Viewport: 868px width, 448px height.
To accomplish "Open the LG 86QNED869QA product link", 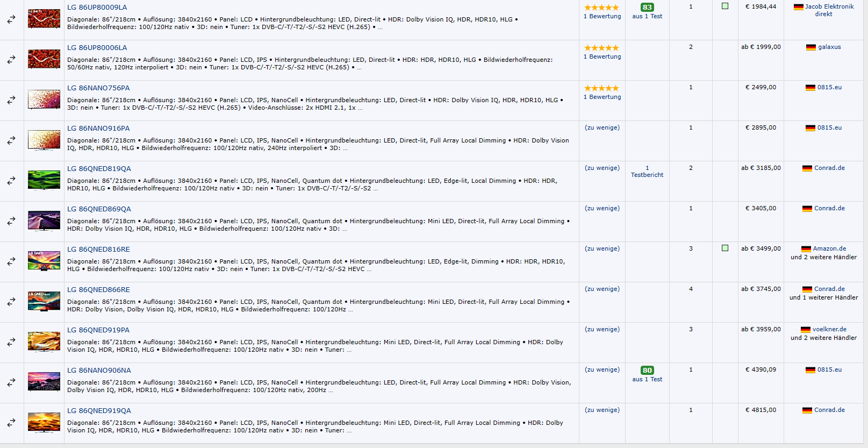I will [x=99, y=209].
